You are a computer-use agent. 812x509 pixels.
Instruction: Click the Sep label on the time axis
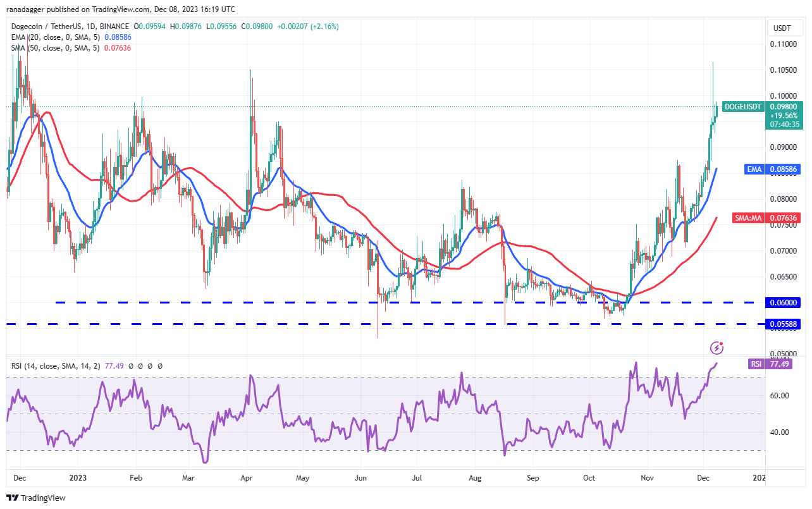[533, 478]
